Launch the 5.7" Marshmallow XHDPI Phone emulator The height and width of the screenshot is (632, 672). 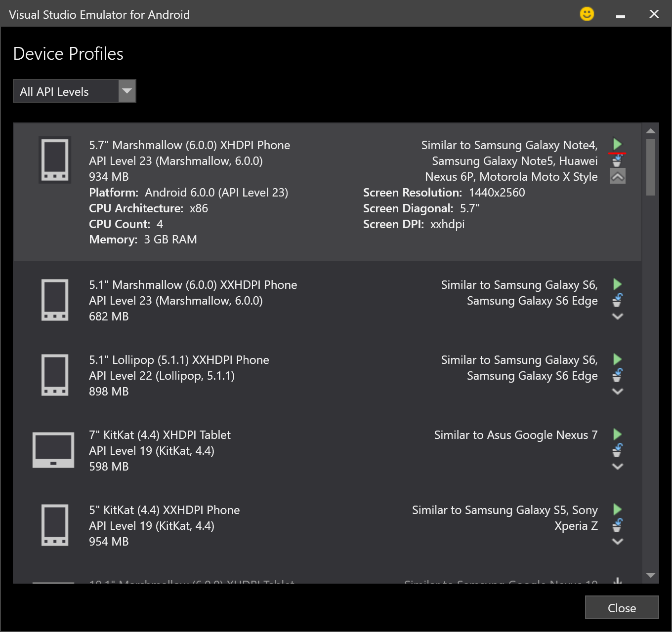point(617,144)
